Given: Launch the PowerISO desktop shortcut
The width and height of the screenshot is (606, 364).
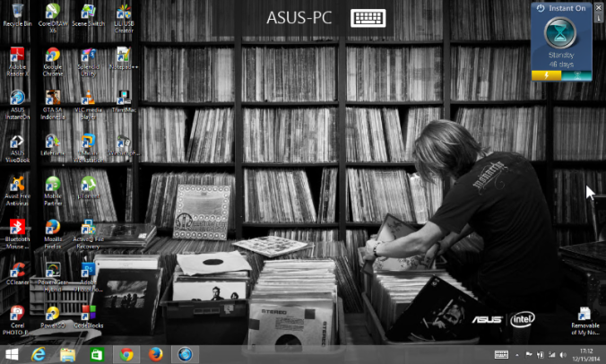Looking at the screenshot, I should pos(53,317).
